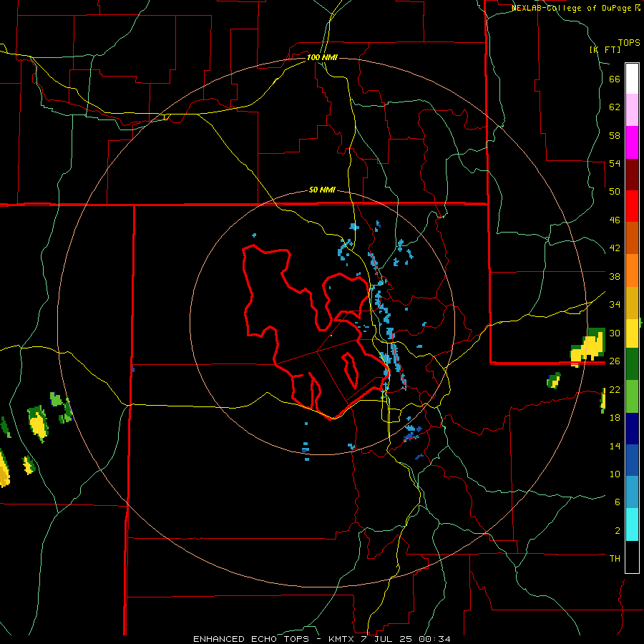Viewport: 644px width, 644px height.
Task: Click the "100 NMI" range ring label
Action: 323,57
